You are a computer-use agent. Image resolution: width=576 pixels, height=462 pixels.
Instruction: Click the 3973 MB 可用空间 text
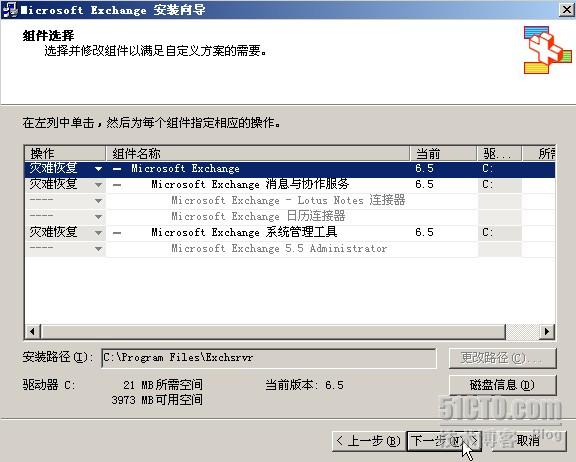pyautogui.click(x=157, y=400)
